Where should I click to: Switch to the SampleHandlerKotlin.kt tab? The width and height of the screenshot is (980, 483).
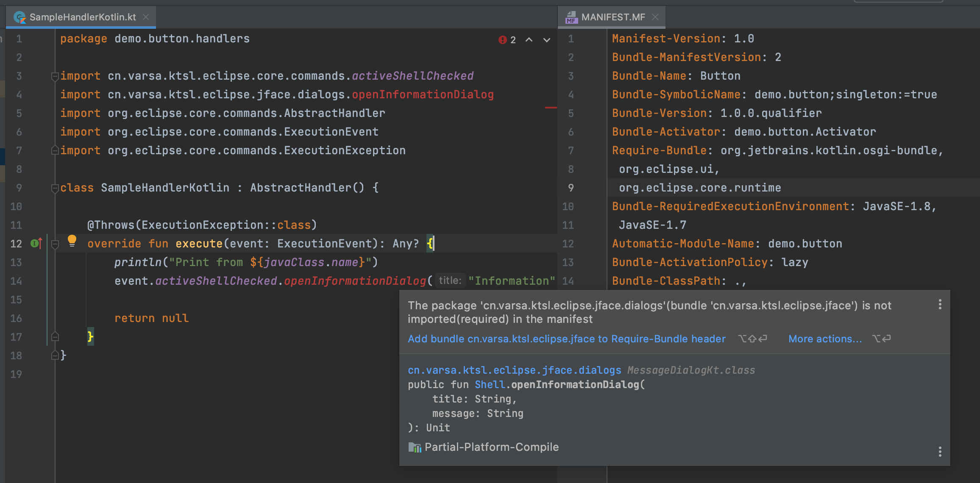point(83,17)
